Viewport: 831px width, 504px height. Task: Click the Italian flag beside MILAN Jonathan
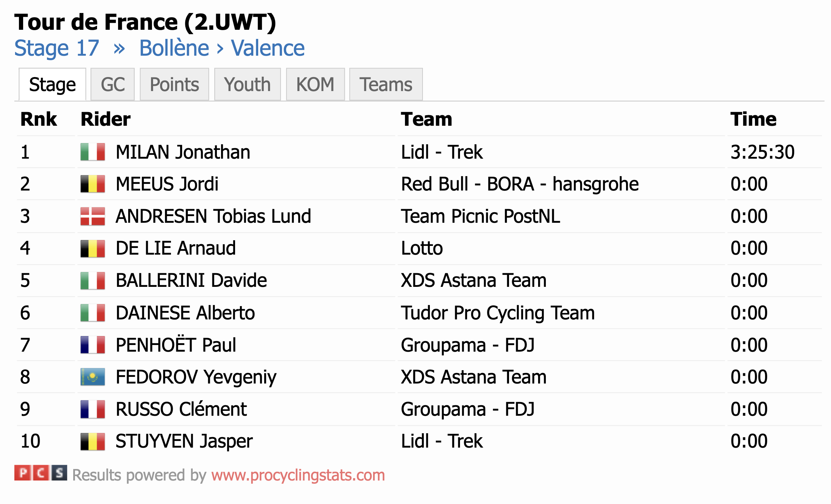pyautogui.click(x=92, y=152)
